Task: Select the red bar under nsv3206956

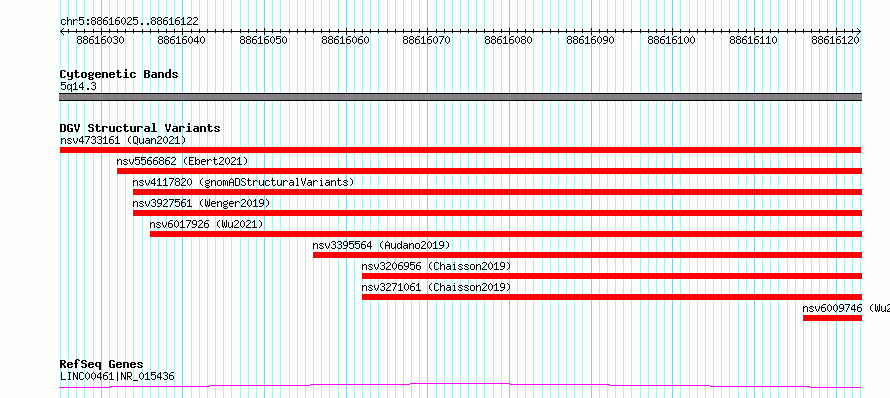Action: coord(612,276)
